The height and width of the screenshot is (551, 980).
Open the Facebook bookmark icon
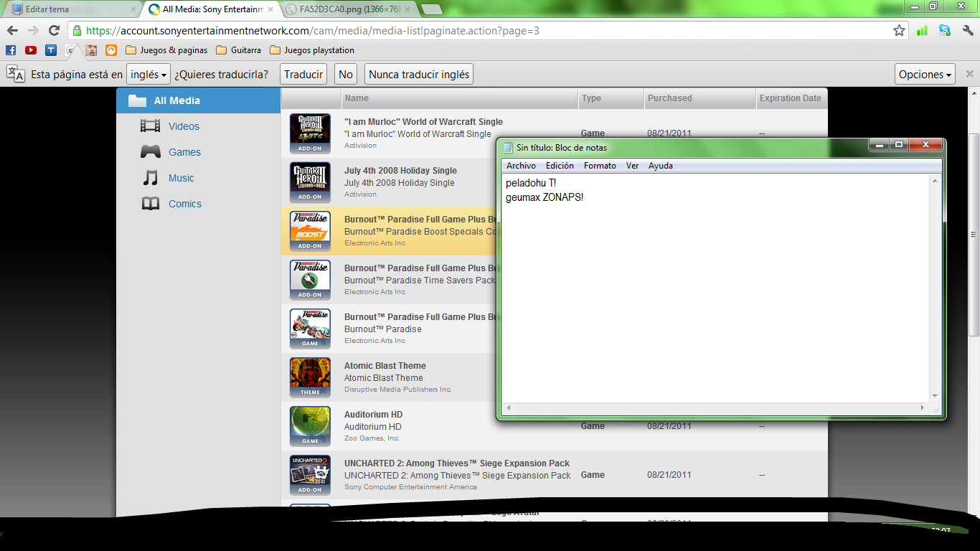pos(11,50)
